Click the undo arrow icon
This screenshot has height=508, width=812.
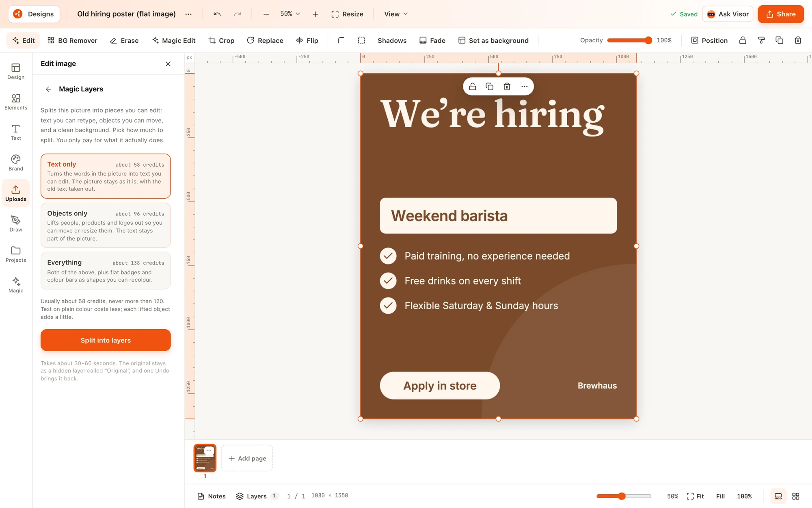pyautogui.click(x=217, y=14)
